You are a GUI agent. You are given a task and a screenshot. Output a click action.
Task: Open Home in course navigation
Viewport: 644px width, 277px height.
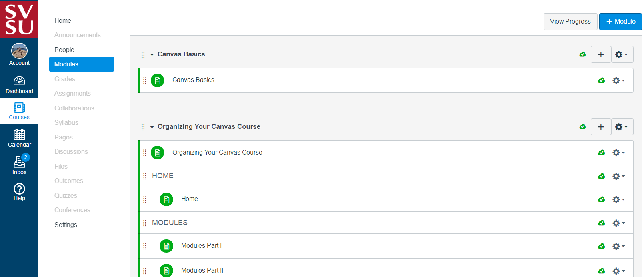tap(63, 20)
